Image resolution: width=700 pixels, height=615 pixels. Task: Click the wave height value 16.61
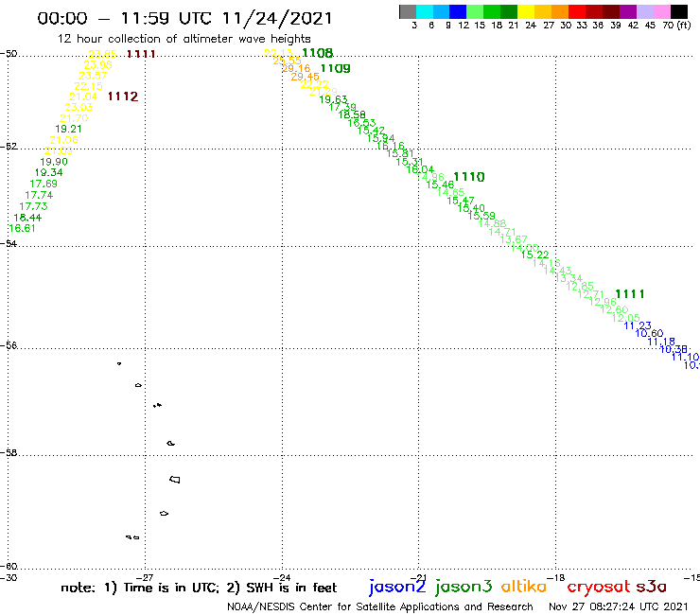coord(22,229)
